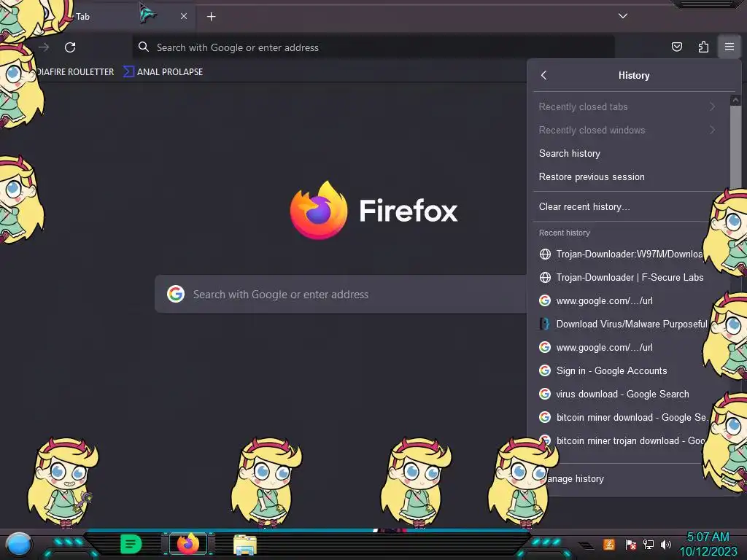Click the Google icon in search box
This screenshot has height=560, width=747.
click(176, 295)
